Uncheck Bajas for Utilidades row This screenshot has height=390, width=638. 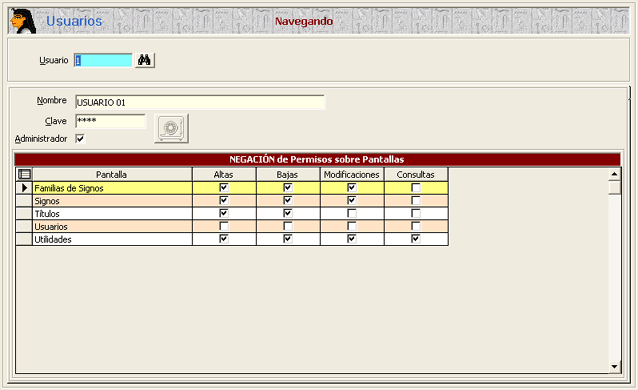click(288, 239)
